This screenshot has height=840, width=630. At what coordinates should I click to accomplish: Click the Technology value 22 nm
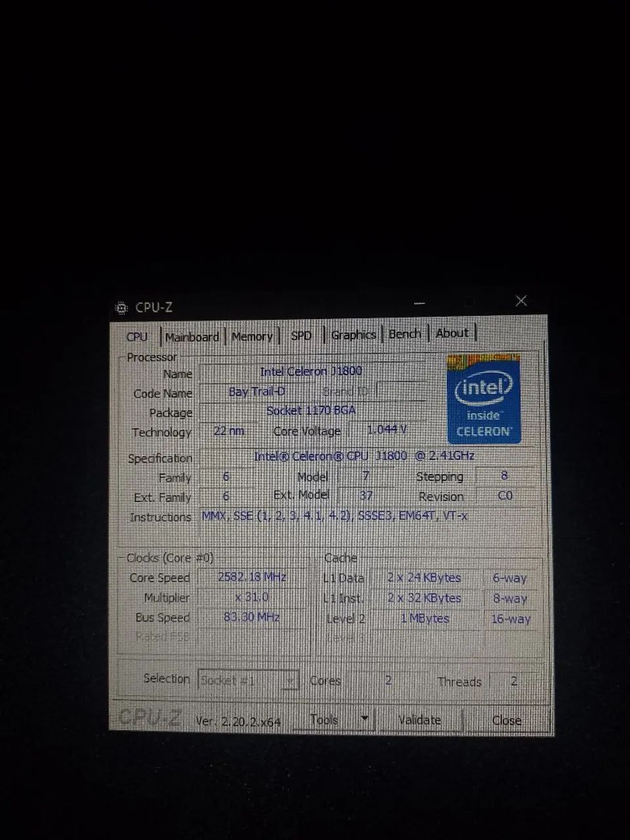(x=228, y=430)
